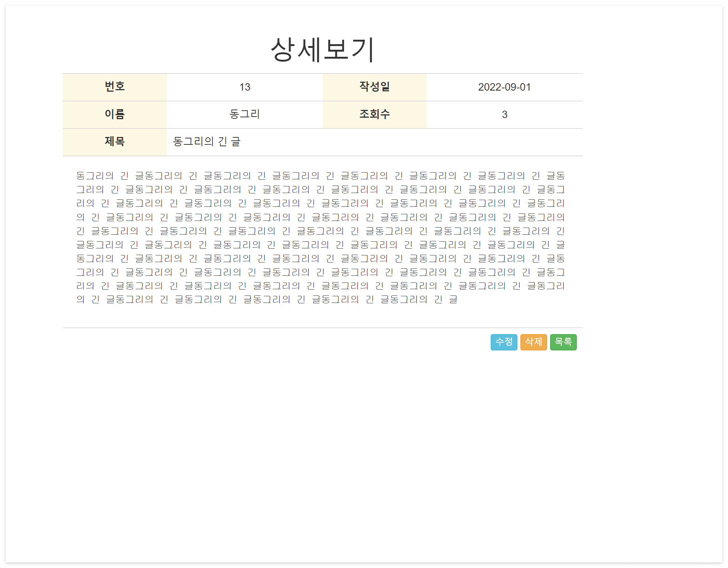The height and width of the screenshot is (568, 728).
Task: Select the 제목 header cell
Action: click(114, 142)
